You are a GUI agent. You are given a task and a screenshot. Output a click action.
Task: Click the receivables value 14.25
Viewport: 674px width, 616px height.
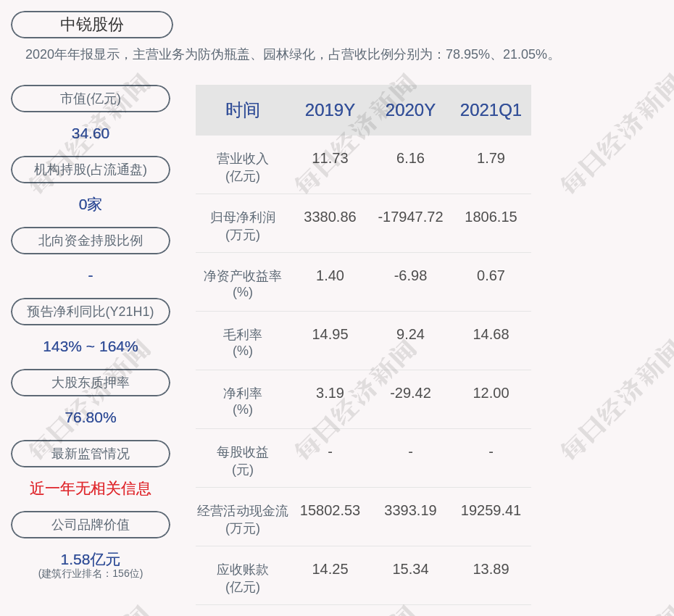330,569
